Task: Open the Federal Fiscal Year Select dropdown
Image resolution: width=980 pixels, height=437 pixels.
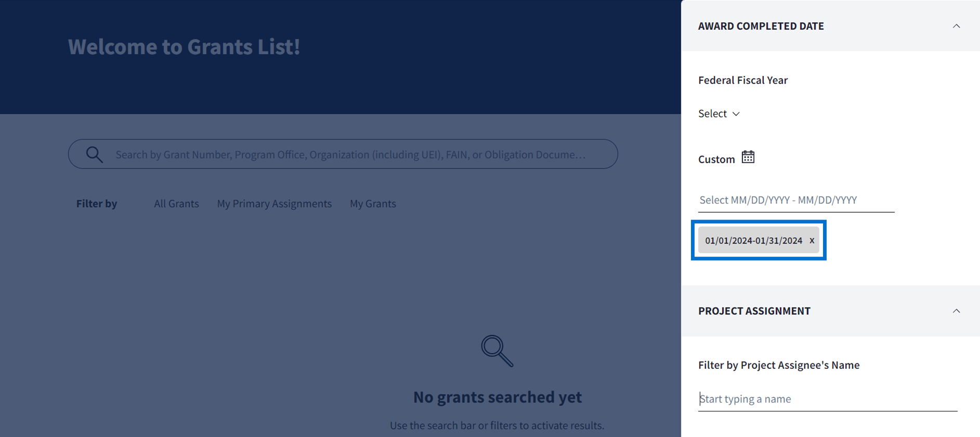Action: (x=718, y=113)
